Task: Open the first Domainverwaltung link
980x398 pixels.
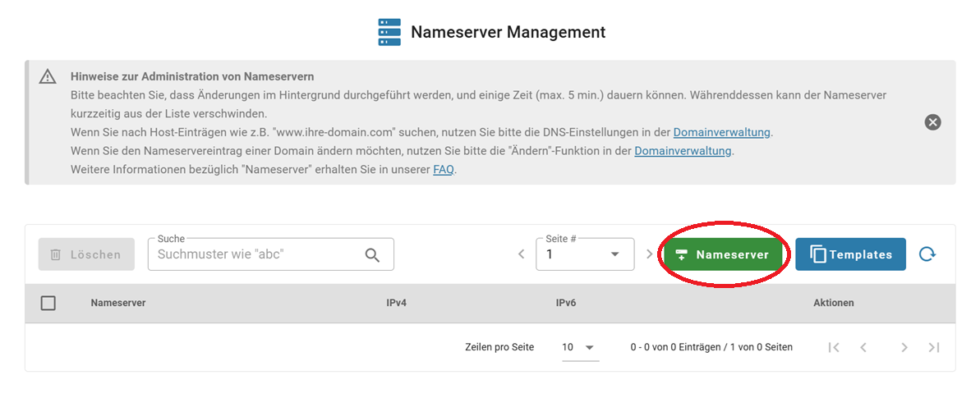Action: coord(722,132)
